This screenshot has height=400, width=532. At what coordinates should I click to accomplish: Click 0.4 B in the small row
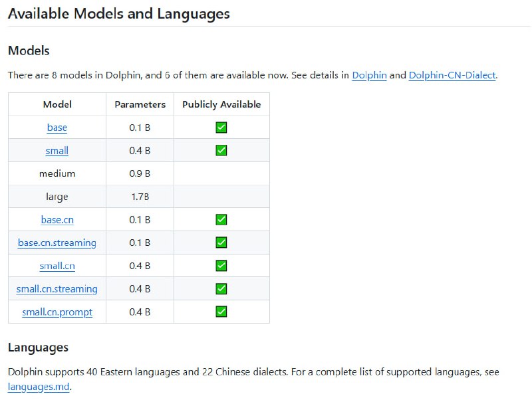[x=140, y=151]
